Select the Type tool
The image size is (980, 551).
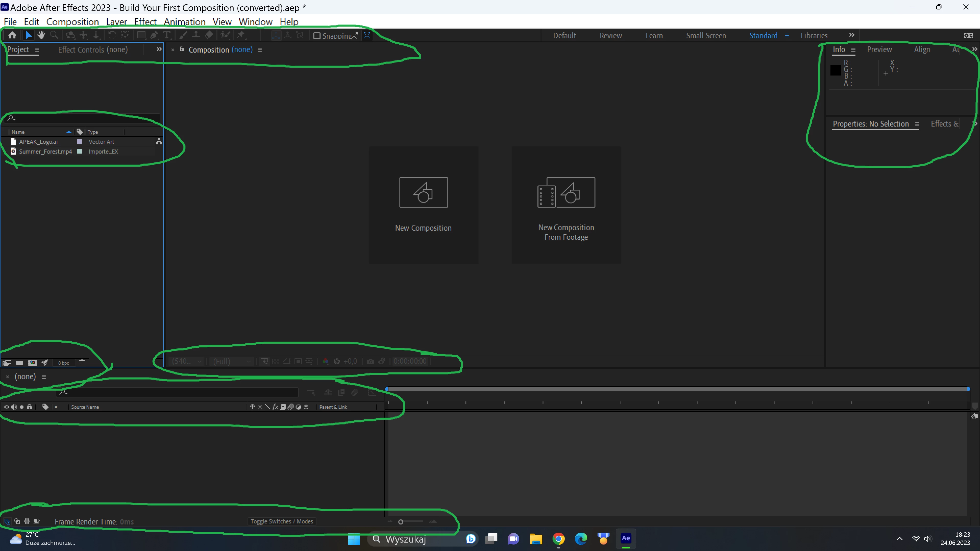(x=167, y=35)
